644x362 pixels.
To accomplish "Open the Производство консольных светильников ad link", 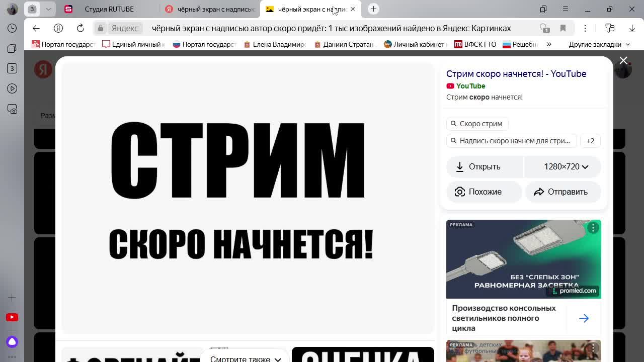I will click(x=504, y=318).
